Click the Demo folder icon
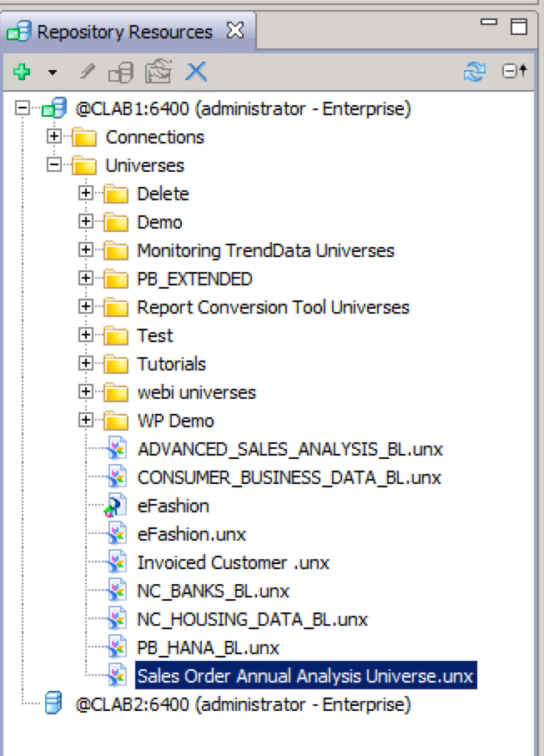Viewport: 544px width, 756px height. click(116, 222)
